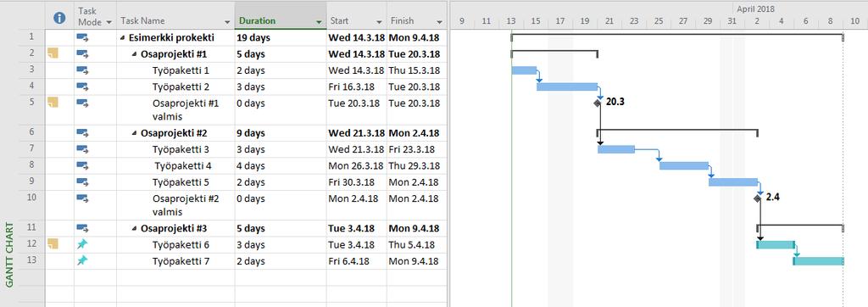
Task: Collapse the Osaprojekti #2 subtasks
Action: pyautogui.click(x=135, y=133)
